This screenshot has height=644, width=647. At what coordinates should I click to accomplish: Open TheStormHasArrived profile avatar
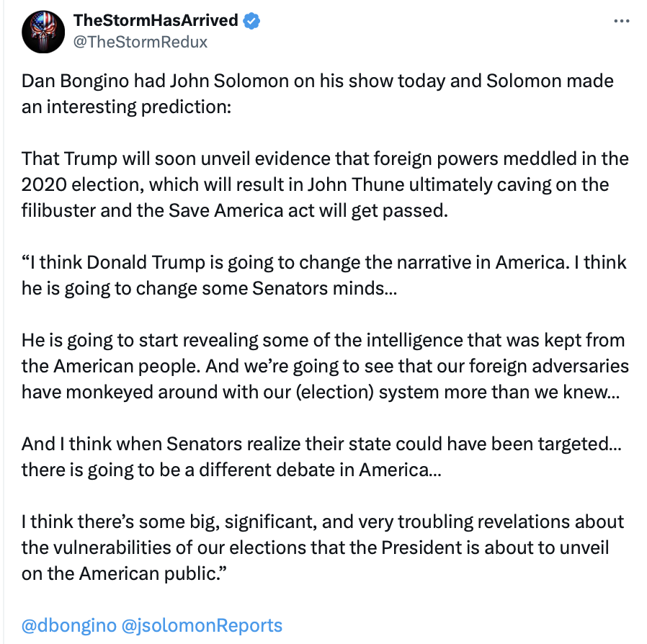coord(44,32)
